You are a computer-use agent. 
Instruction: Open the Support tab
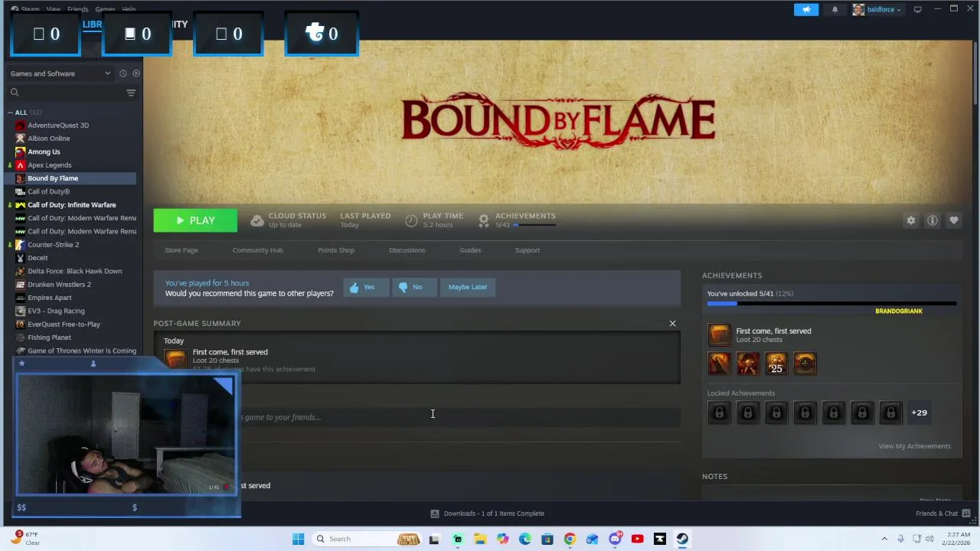tap(528, 250)
